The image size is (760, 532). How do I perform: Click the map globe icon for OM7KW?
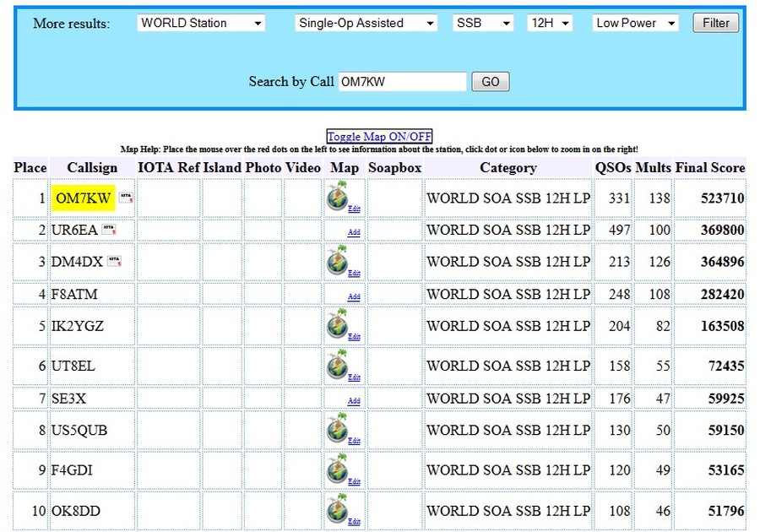338,196
